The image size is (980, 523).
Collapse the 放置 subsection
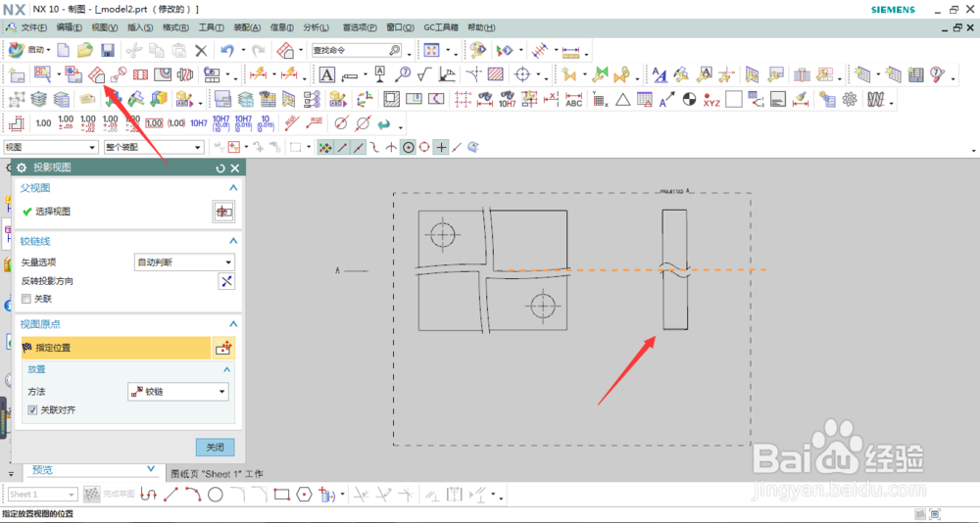227,369
